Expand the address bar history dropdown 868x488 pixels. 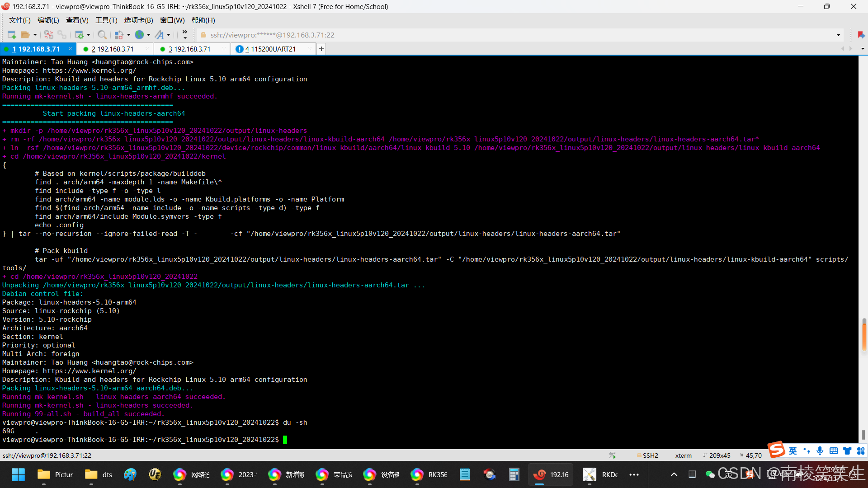838,35
